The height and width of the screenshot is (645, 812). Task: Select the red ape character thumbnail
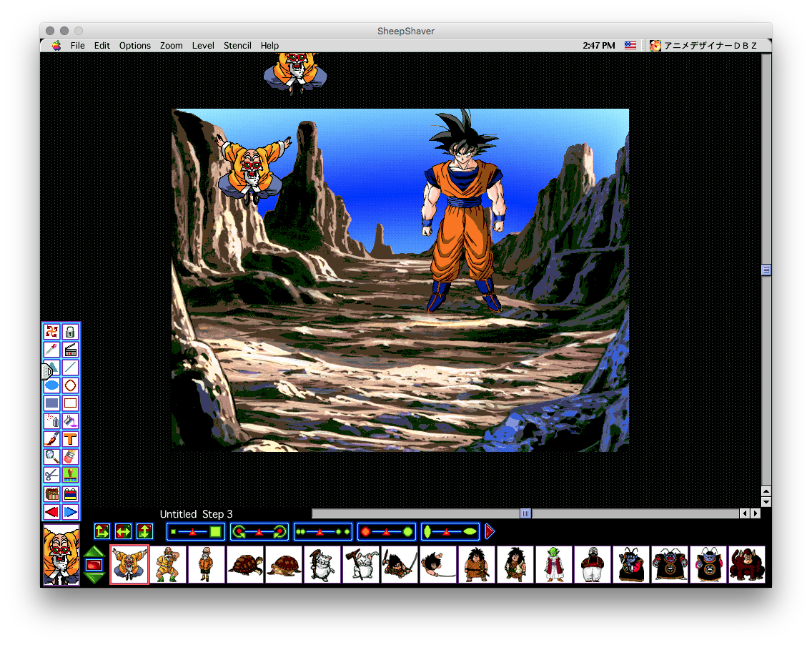[747, 565]
